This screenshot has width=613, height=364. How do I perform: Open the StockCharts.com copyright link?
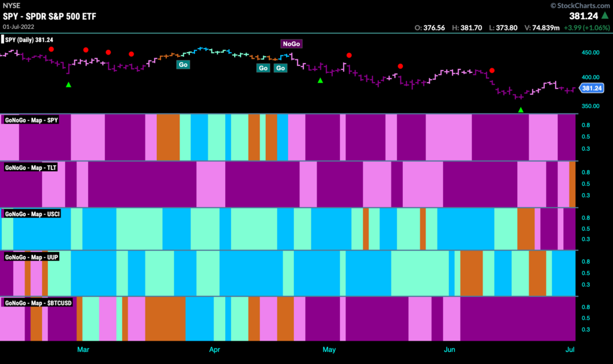(579, 5)
